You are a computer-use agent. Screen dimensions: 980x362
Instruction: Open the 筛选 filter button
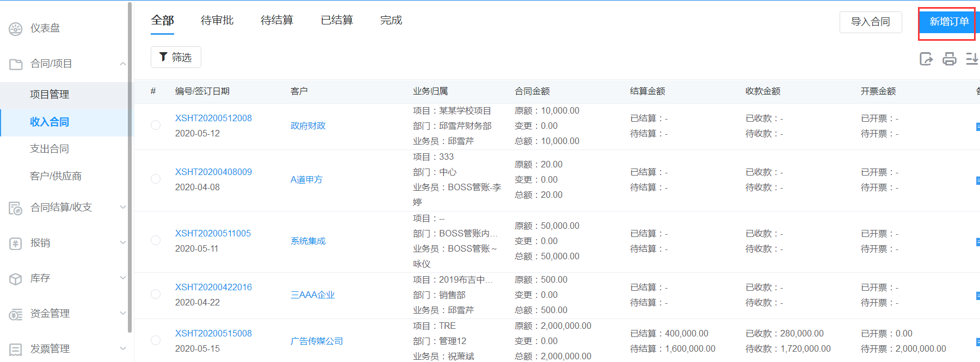click(176, 57)
